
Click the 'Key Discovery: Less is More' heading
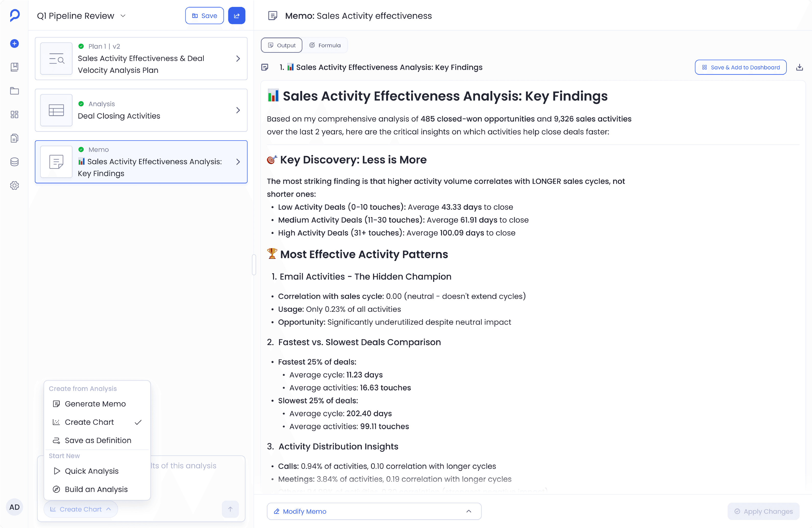coord(353,160)
